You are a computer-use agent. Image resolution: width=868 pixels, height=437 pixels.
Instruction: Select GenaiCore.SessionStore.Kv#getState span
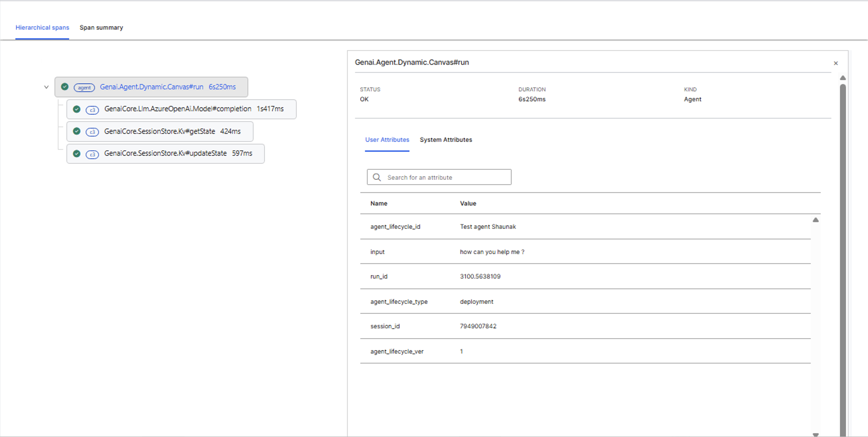point(159,131)
